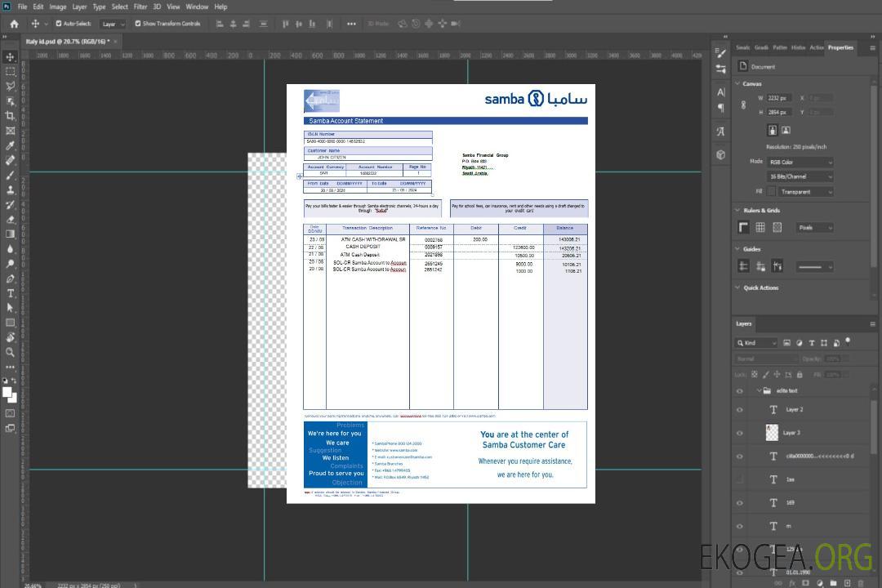Open the Glyphs panel icon
Screen dimensions: 882x588
pos(720,131)
